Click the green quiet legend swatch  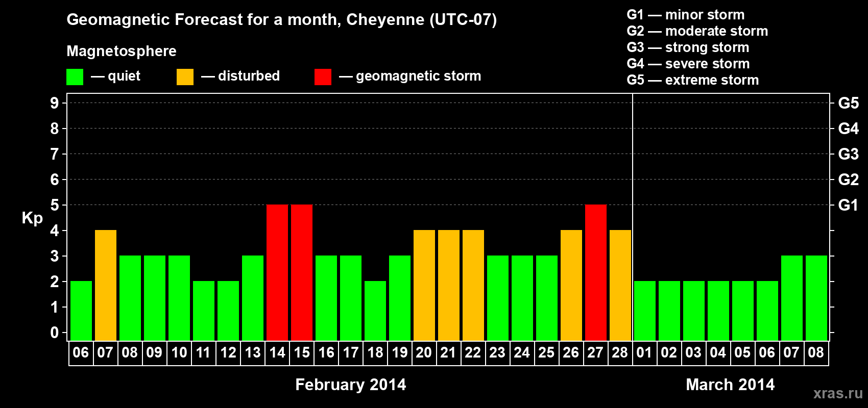coord(75,77)
